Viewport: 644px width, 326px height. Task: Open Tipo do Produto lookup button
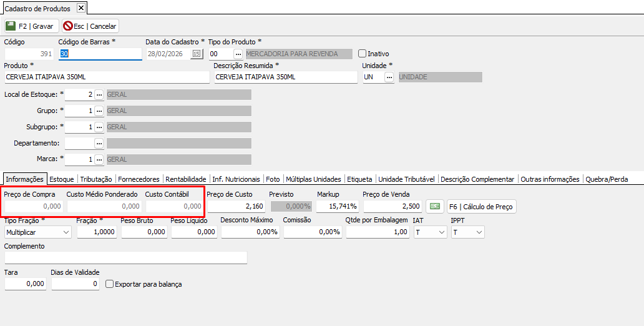pyautogui.click(x=238, y=54)
